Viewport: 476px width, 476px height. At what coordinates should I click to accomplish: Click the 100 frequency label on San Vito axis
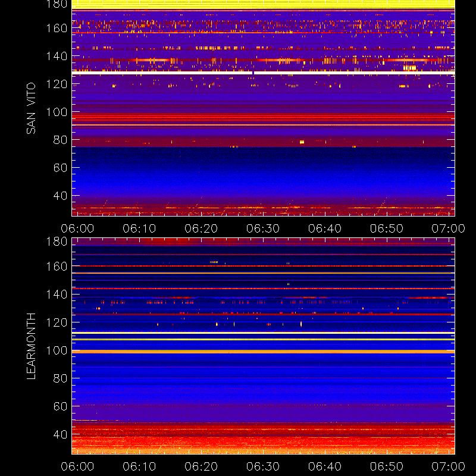(x=57, y=112)
